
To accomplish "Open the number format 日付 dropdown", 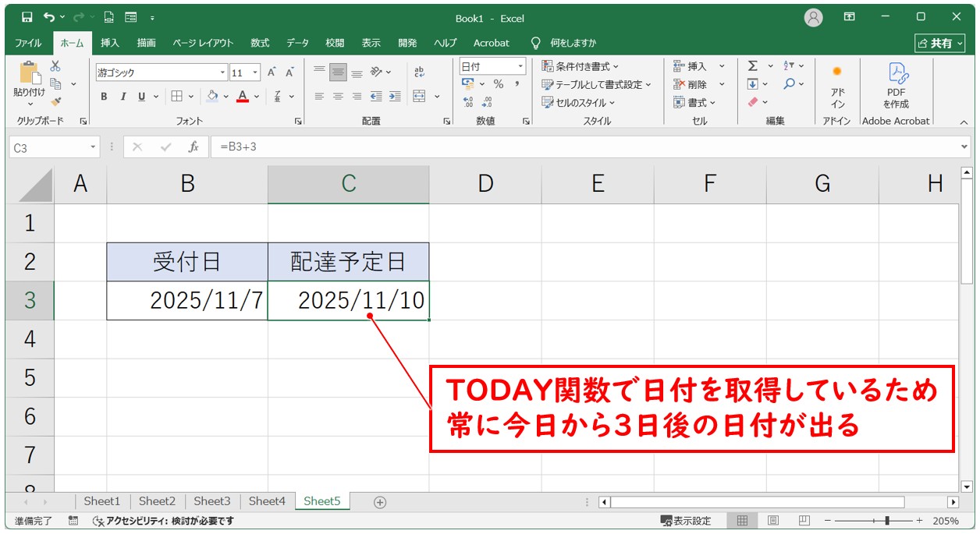I will pos(520,66).
